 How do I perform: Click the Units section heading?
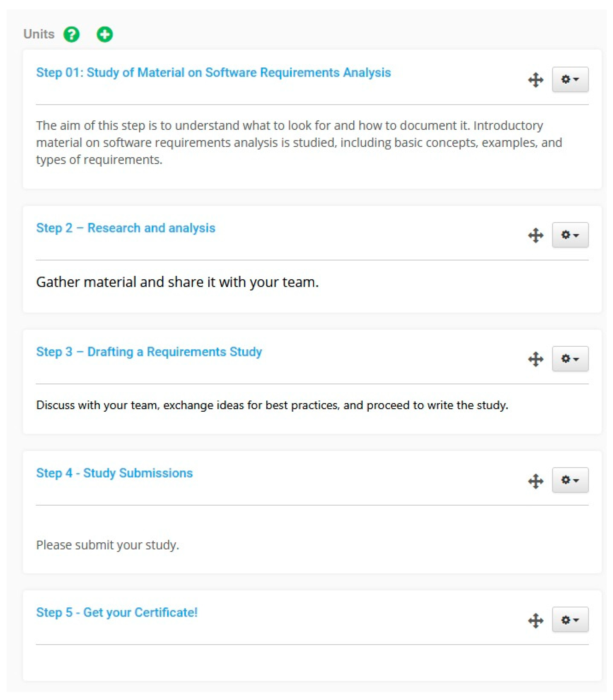(39, 34)
